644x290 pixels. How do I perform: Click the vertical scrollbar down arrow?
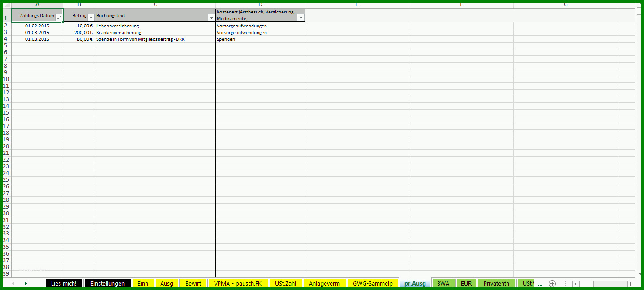coord(639,274)
